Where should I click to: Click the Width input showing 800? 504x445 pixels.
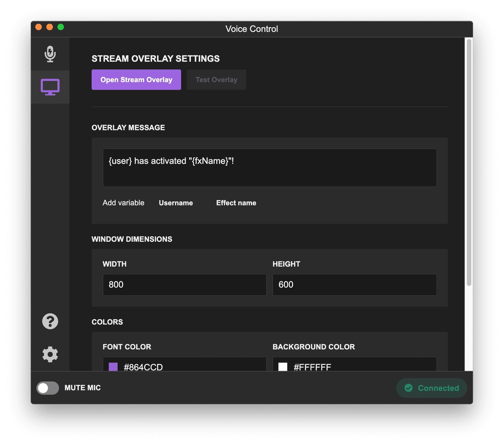coord(184,284)
